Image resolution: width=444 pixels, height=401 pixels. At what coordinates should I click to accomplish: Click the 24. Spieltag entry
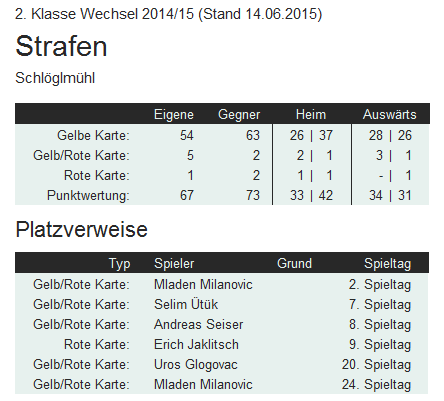[x=376, y=385]
